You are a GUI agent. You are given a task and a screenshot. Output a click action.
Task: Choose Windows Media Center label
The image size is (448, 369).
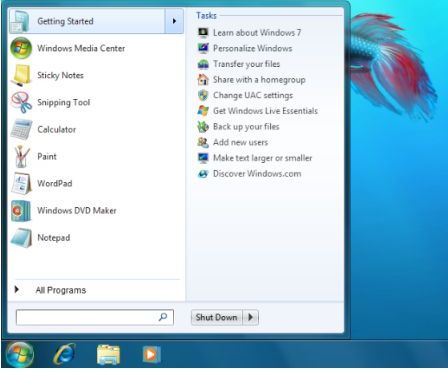tap(81, 48)
